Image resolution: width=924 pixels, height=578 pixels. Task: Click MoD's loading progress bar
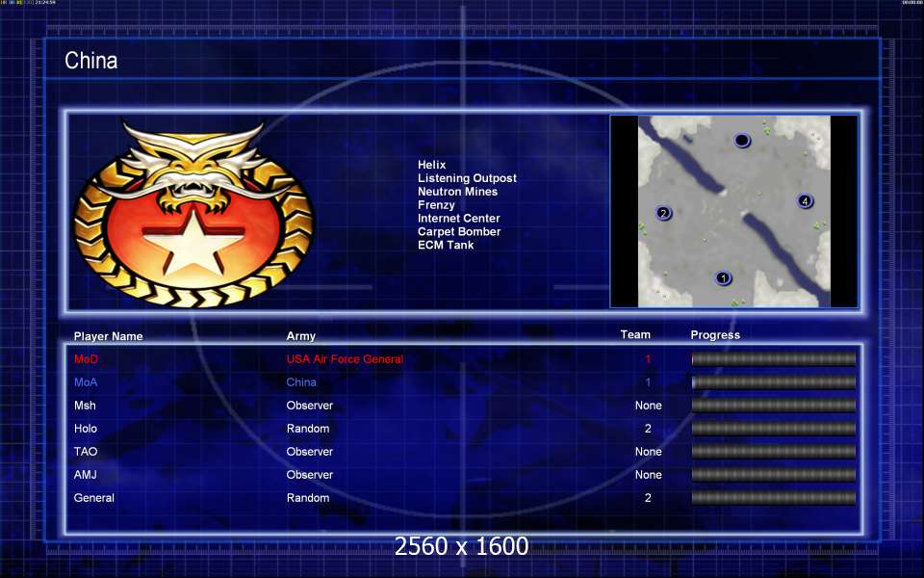pyautogui.click(x=774, y=359)
